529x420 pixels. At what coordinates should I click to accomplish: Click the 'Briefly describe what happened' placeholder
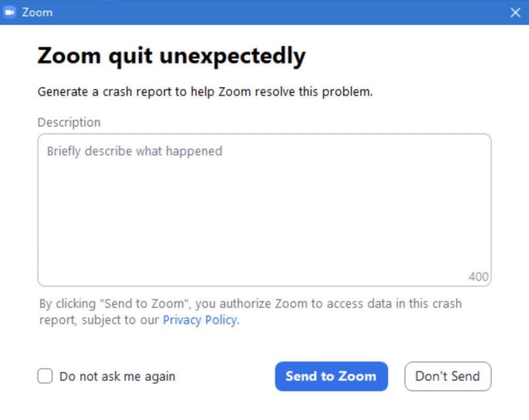coord(134,151)
